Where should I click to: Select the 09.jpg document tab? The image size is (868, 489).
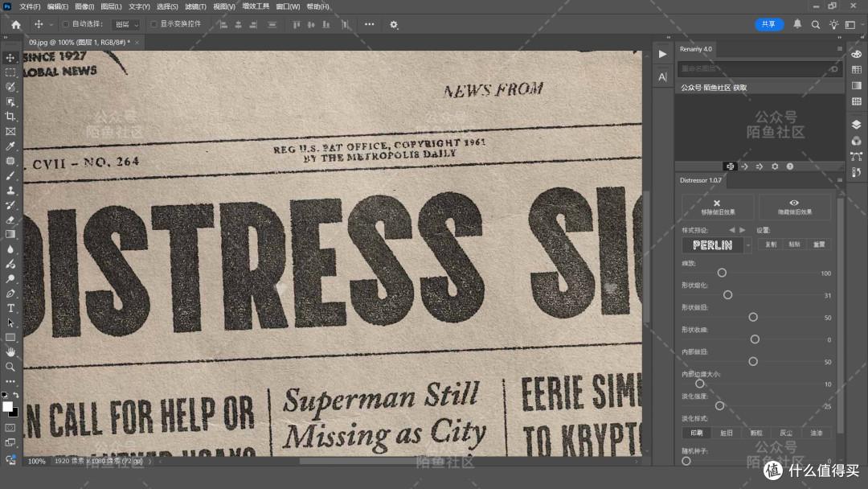80,42
